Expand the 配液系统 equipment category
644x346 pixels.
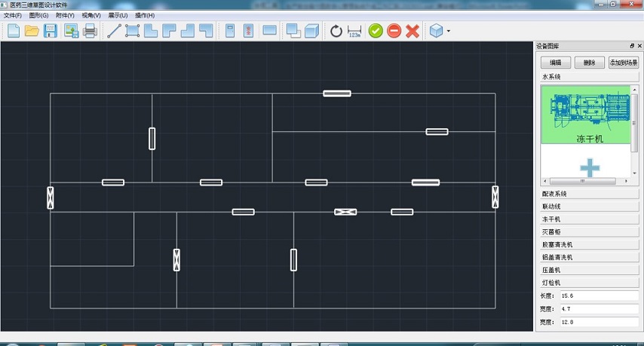[589, 194]
